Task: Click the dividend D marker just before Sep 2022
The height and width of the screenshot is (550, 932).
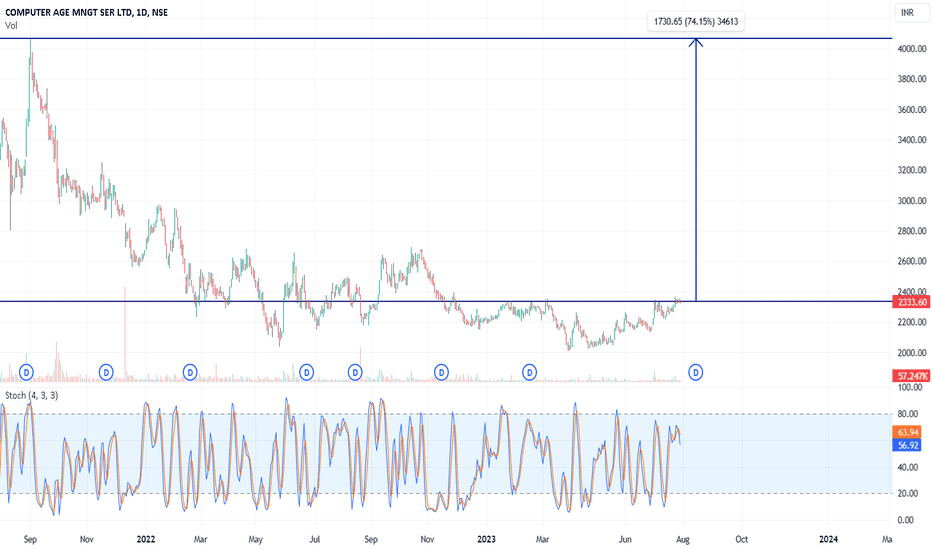Action: click(x=355, y=373)
